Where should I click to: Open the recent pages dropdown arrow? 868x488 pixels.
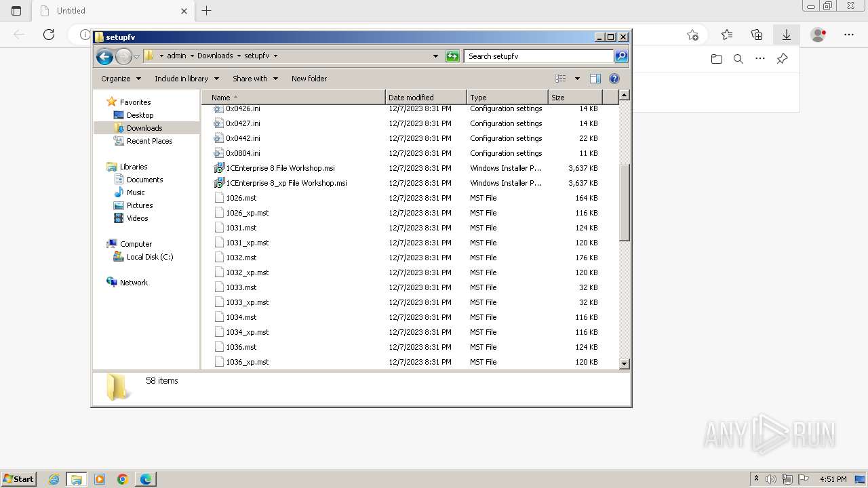coord(136,56)
